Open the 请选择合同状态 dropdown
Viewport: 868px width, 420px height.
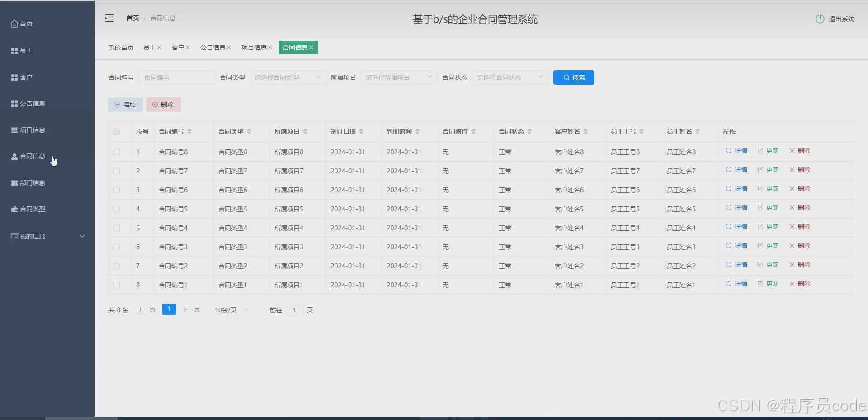(510, 77)
